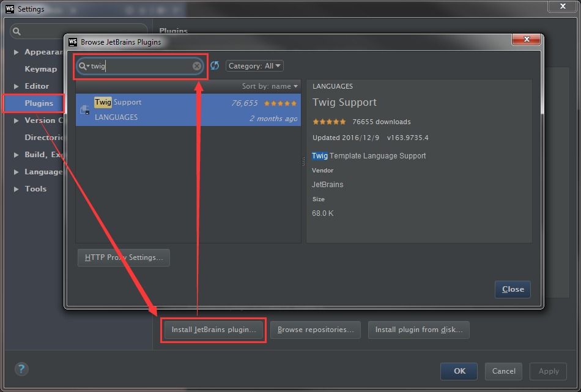Click the 'Updated 2016/12/9' text
Image resolution: width=581 pixels, height=392 pixels.
point(346,138)
